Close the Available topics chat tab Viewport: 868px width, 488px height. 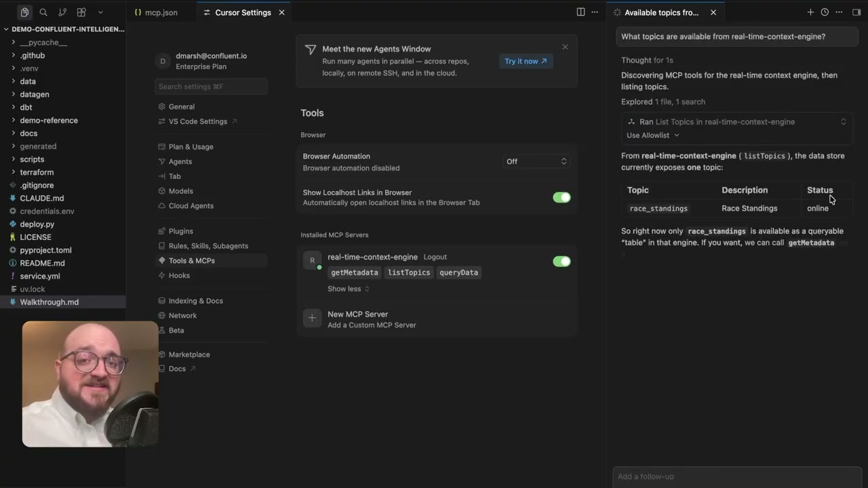tap(713, 12)
